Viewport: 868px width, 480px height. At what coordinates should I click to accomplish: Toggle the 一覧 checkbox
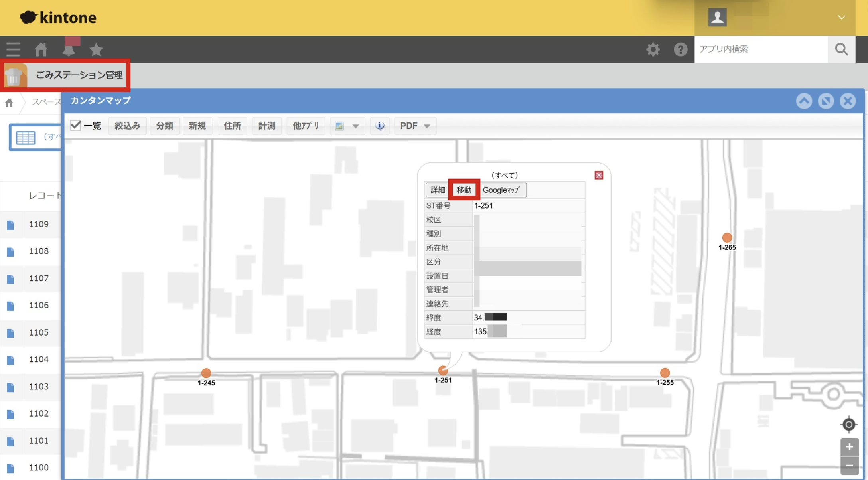pos(75,126)
